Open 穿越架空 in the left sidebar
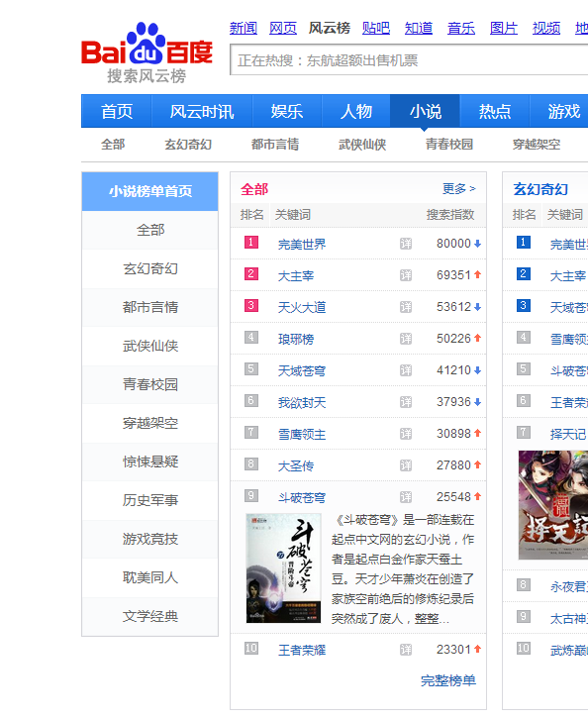The width and height of the screenshot is (588, 720). point(150,423)
